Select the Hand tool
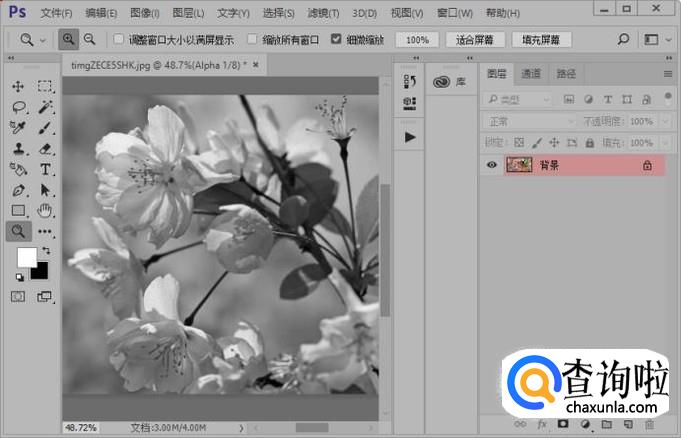681x438 pixels. [45, 211]
